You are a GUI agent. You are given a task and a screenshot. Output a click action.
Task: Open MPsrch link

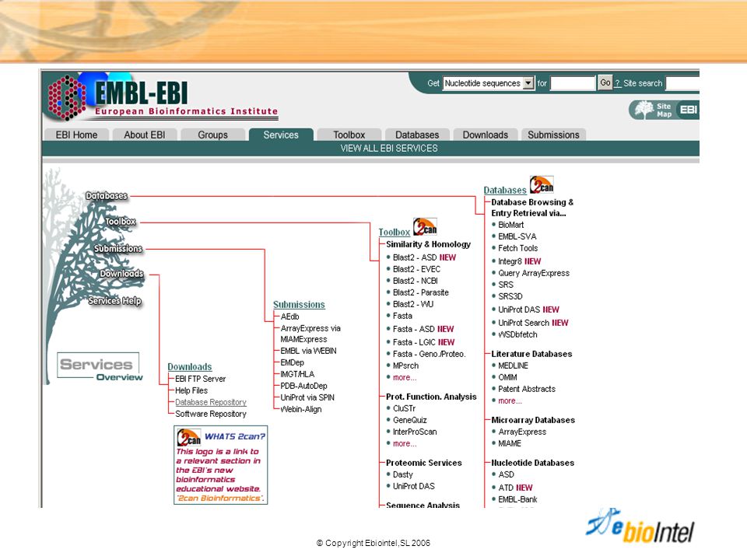click(405, 366)
